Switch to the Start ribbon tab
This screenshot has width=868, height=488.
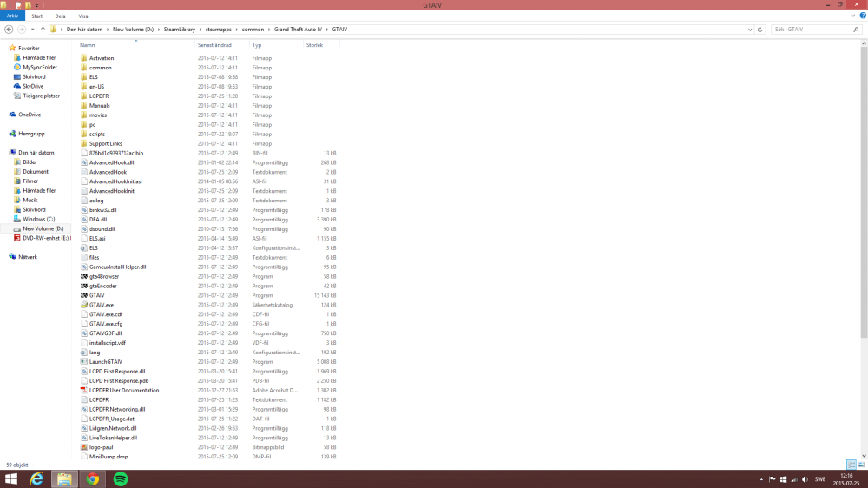[37, 16]
